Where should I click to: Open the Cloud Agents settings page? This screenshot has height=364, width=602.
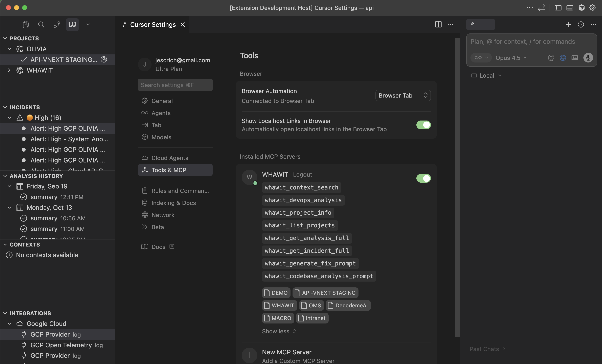(169, 158)
